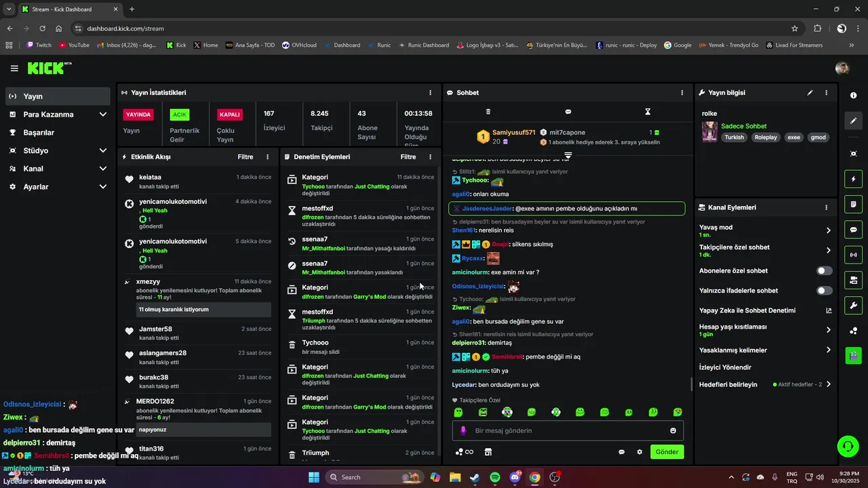Open Steam from the taskbar
The image size is (868, 488).
tap(475, 477)
